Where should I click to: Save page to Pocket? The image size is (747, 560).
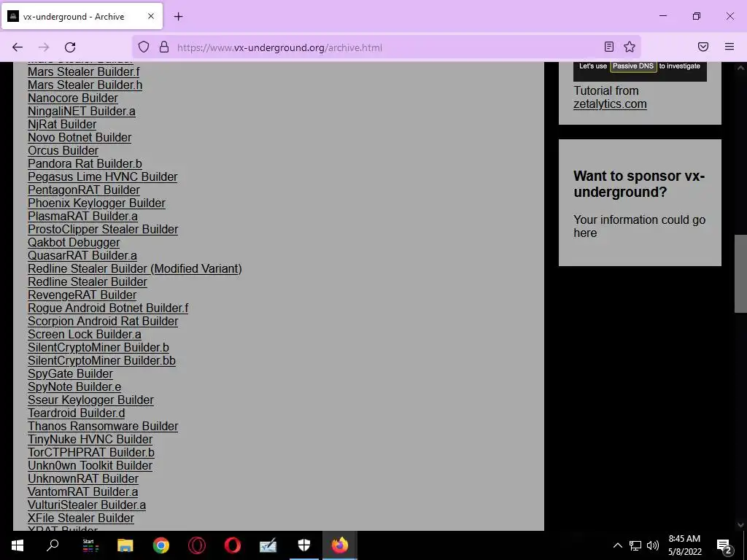coord(703,47)
